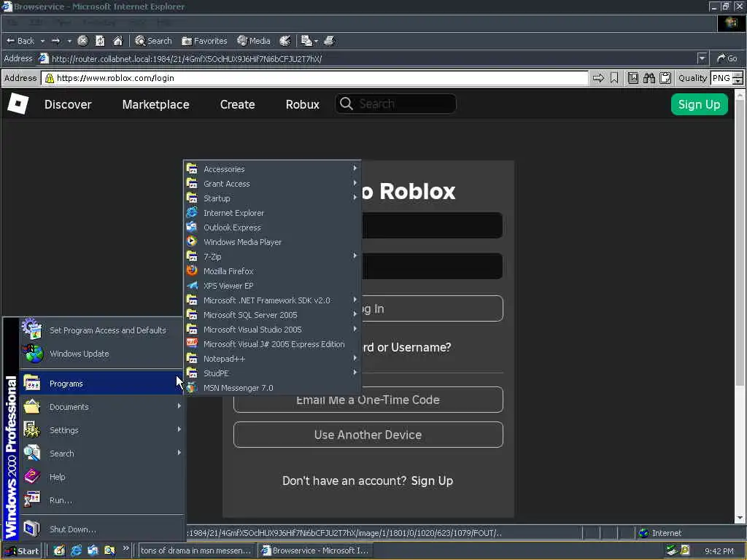
Task: Switch to 'tons of drama in msn' taskbar window
Action: pos(196,551)
